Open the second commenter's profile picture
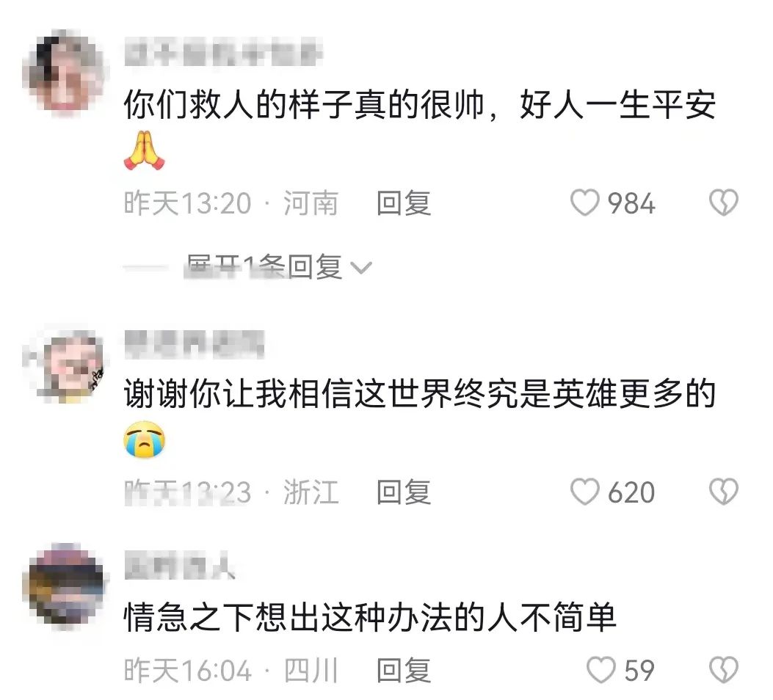Viewport: 773px width, 700px height. pos(65,365)
